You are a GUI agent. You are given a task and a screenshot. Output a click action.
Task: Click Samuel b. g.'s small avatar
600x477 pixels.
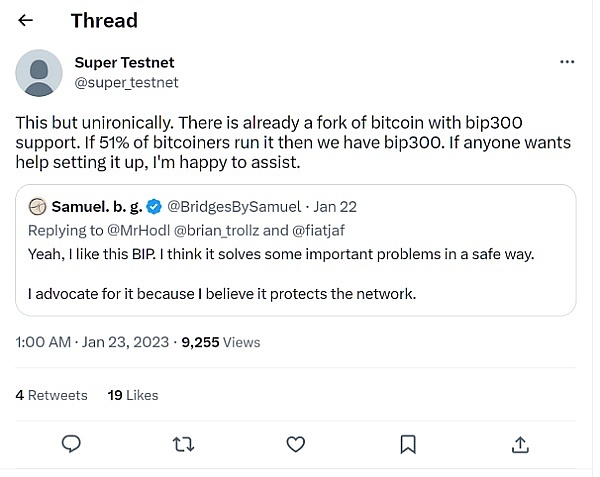point(38,207)
